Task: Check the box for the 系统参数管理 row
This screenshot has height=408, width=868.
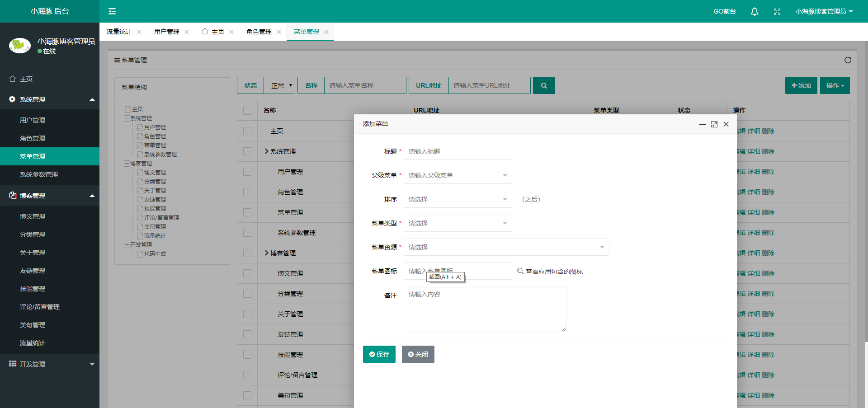Action: [247, 233]
